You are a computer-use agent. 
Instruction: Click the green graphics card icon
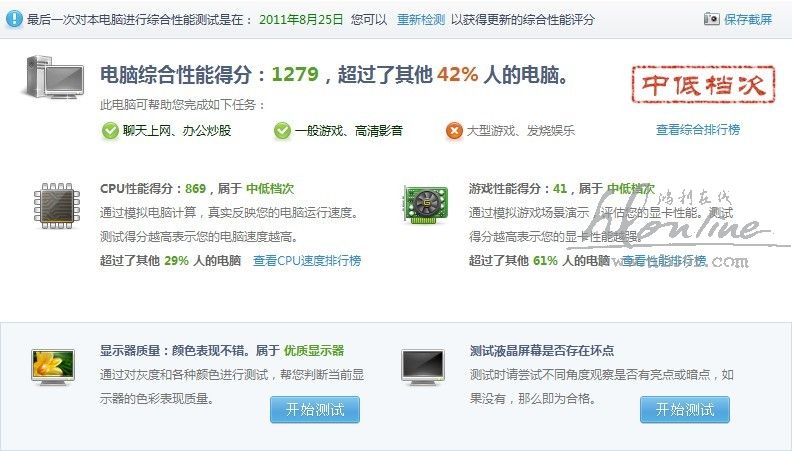pyautogui.click(x=426, y=205)
